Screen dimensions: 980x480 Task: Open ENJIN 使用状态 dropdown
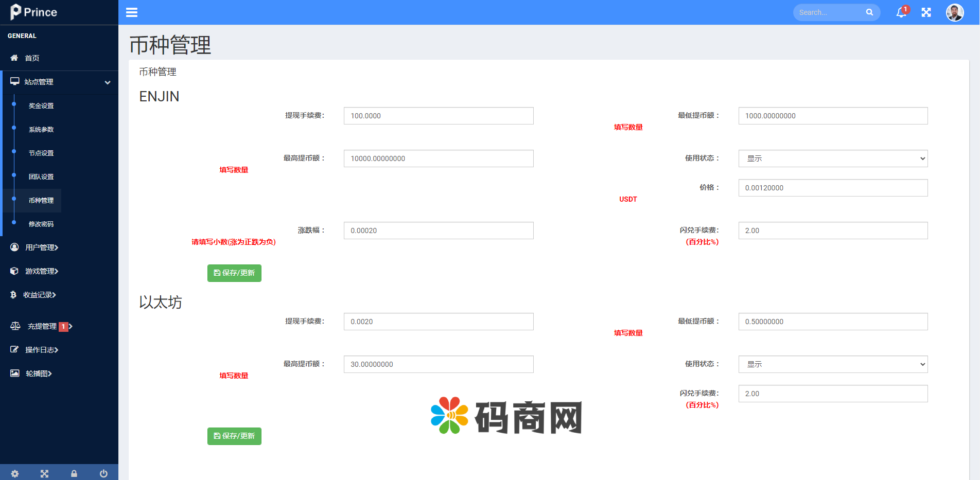832,158
